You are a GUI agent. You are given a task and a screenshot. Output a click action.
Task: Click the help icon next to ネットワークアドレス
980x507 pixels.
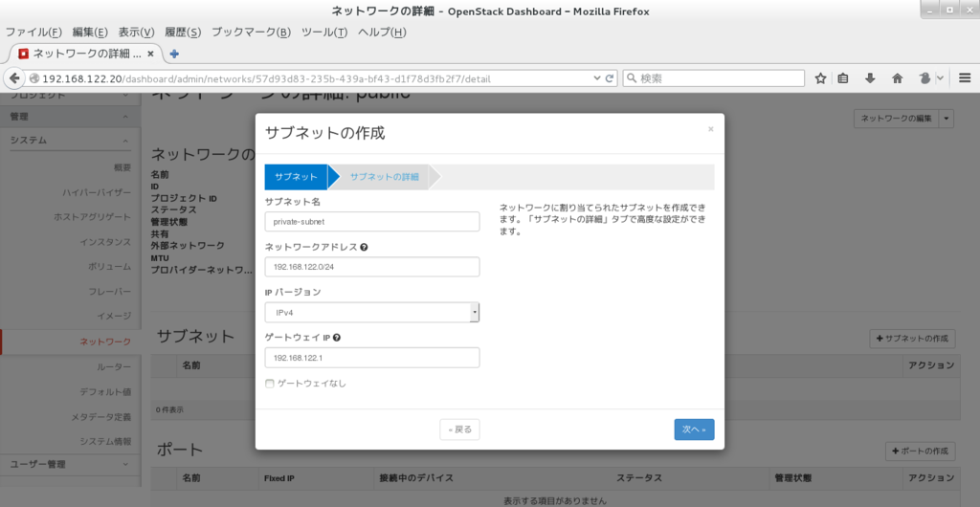pos(364,247)
